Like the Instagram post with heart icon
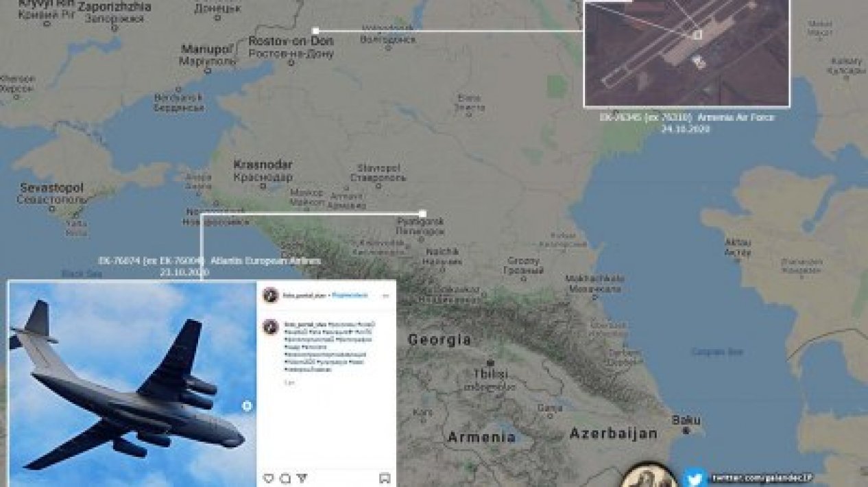 pos(268,478)
